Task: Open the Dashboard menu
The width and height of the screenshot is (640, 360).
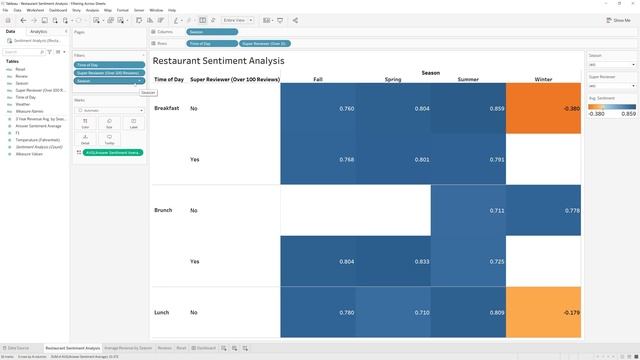Action: (58, 10)
